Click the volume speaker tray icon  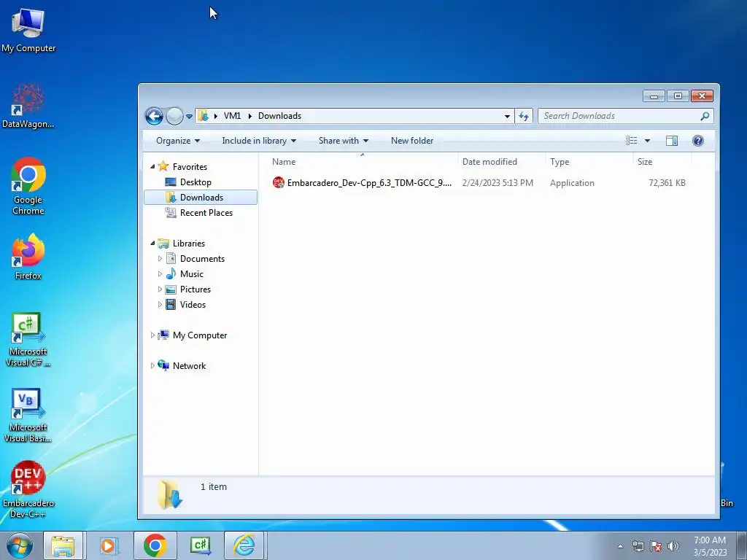coord(673,546)
